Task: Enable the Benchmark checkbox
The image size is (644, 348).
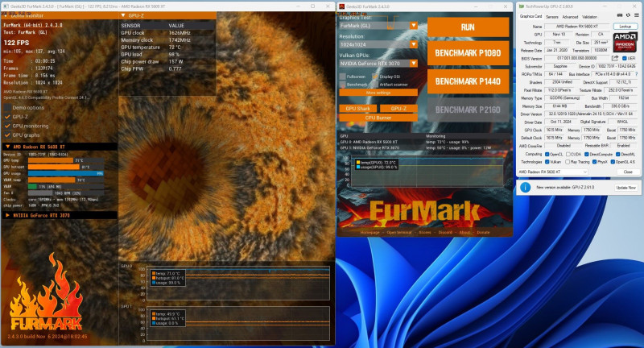Action: tap(343, 85)
